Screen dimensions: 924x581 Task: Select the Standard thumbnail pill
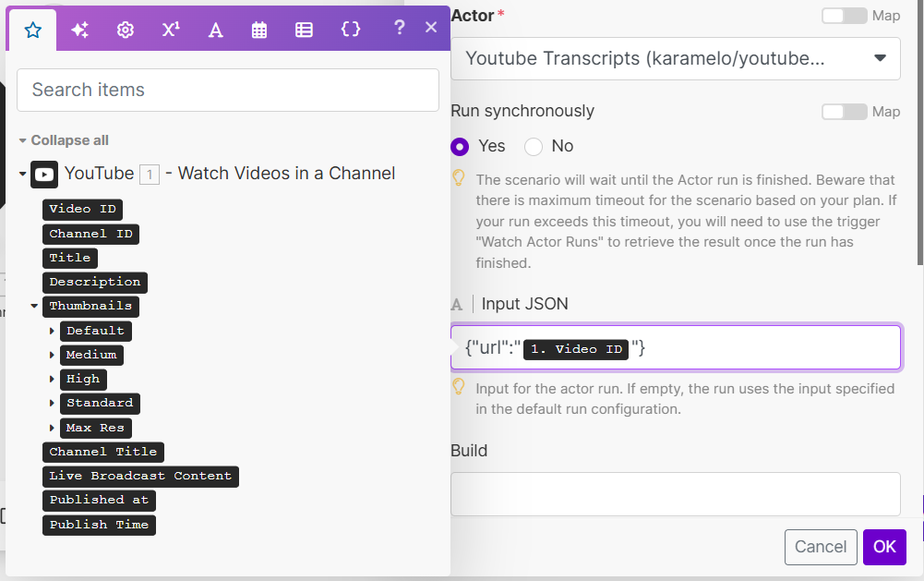click(100, 404)
